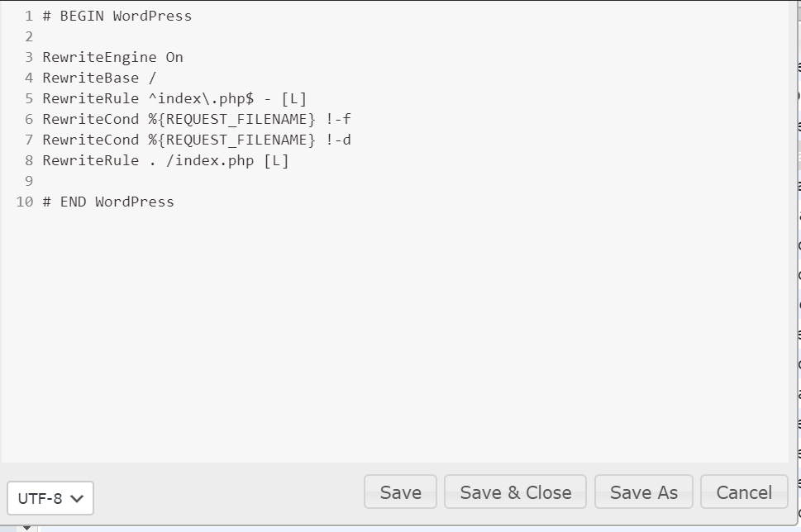Click the 'RewriteEngine On' code line
The image size is (801, 532).
click(113, 57)
